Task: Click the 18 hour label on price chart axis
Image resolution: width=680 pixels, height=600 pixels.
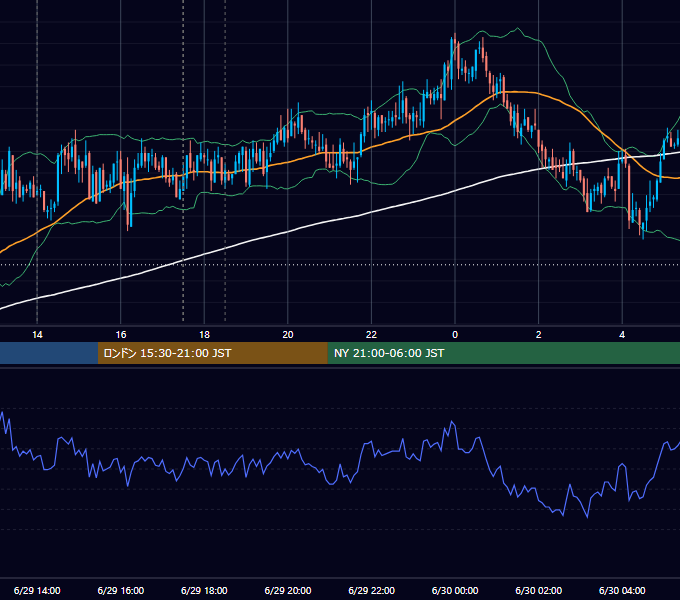Action: pos(204,335)
